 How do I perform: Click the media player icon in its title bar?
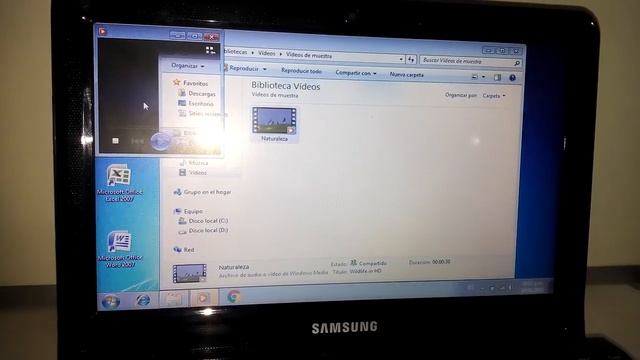click(103, 31)
